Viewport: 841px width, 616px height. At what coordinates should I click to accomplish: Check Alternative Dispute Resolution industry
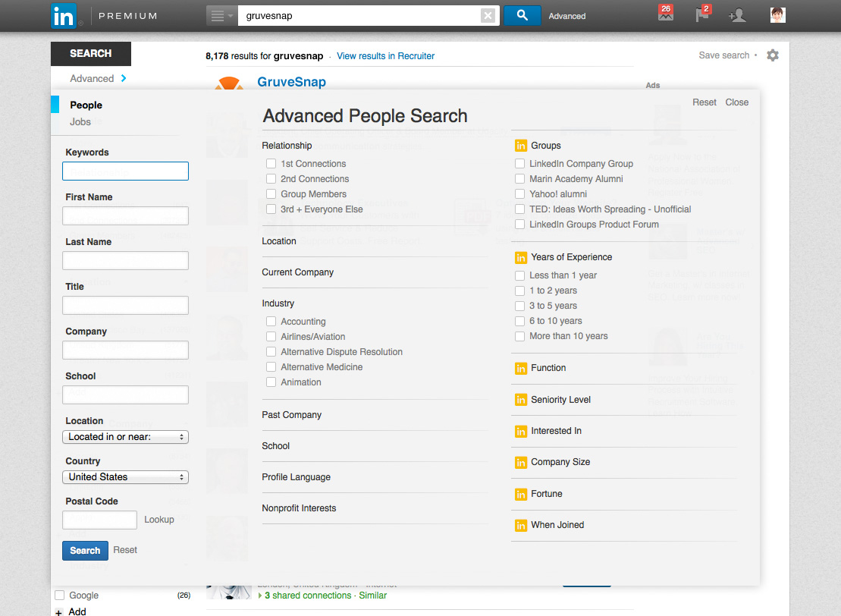pos(271,351)
